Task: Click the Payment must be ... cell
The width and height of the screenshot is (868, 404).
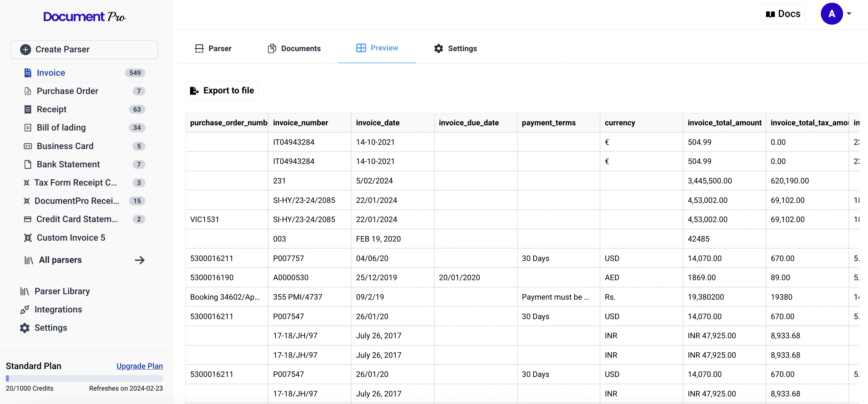Action: pyautogui.click(x=558, y=297)
